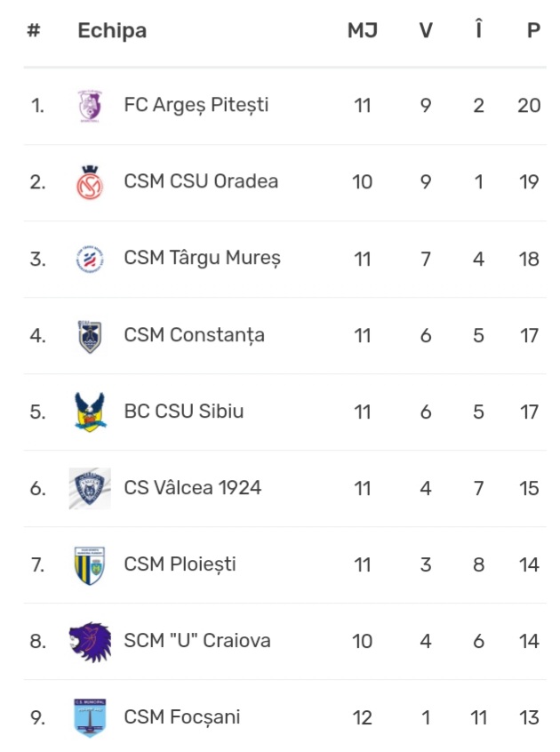Click the CSM Constanța shield logo

point(90,336)
